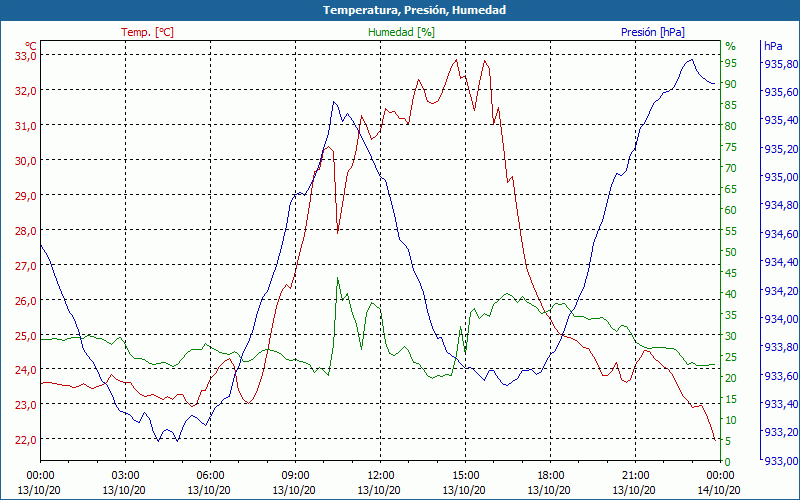Screen dimensions: 800x500
Task: Click the '934,20' pressure axis value
Action: 780,291
